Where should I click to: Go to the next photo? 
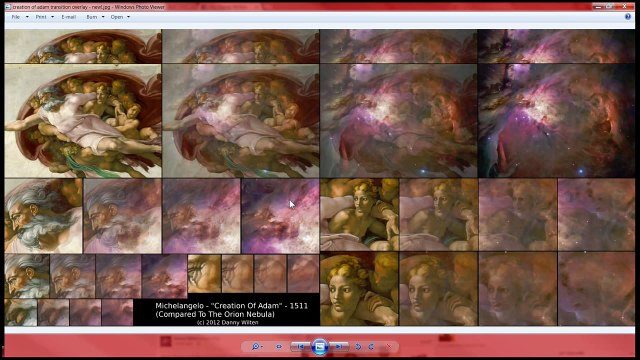point(338,347)
